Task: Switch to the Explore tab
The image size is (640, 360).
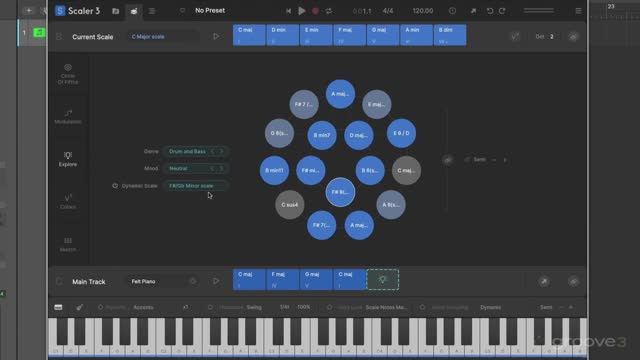Action: [x=68, y=159]
